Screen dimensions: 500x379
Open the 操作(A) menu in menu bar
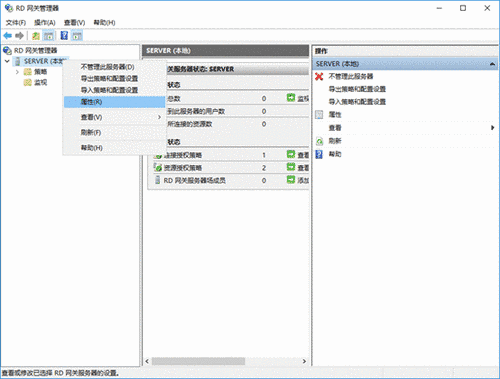[44, 23]
